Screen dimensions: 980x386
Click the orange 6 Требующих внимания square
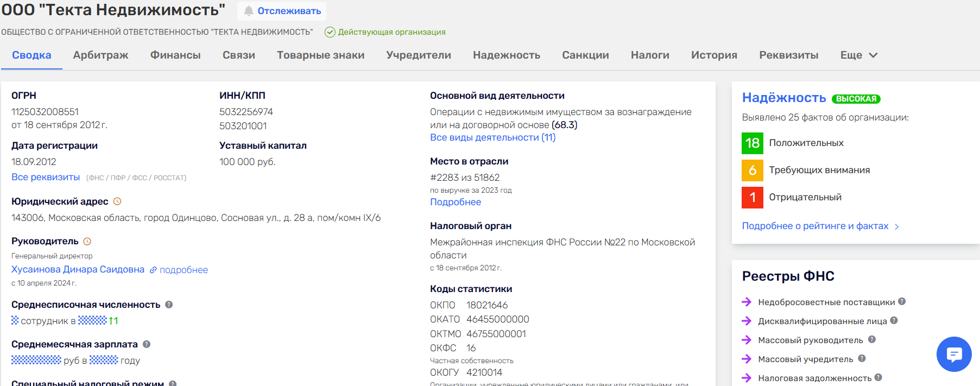click(x=753, y=170)
